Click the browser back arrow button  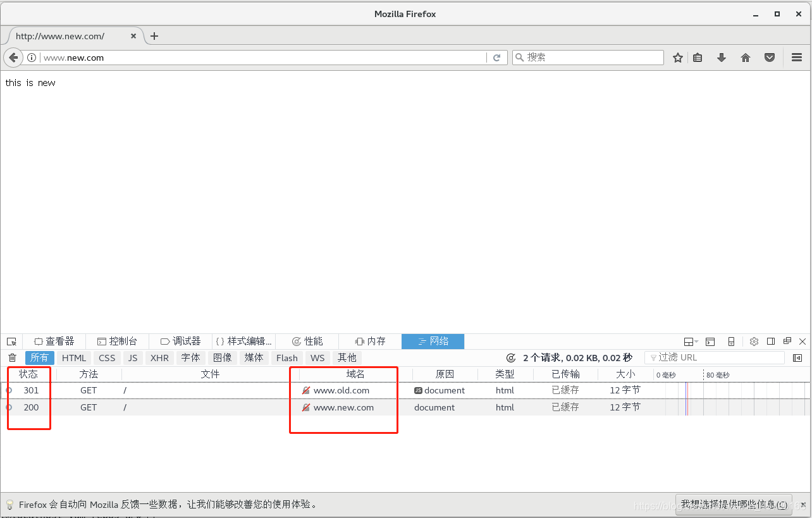13,58
